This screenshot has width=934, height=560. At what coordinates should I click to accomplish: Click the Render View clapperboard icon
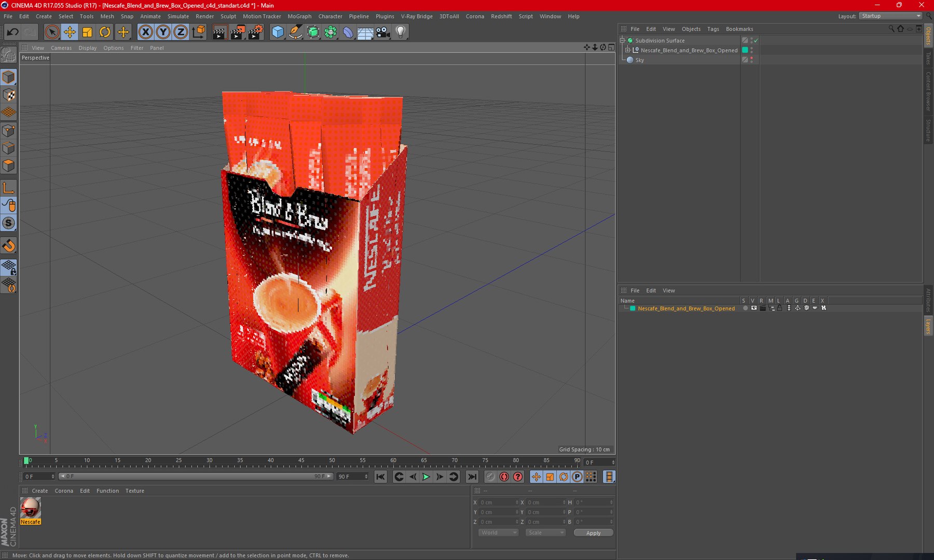(219, 32)
